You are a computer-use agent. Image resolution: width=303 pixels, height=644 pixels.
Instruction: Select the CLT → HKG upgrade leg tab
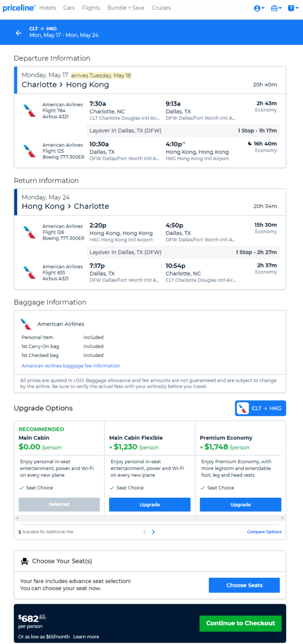coord(260,408)
